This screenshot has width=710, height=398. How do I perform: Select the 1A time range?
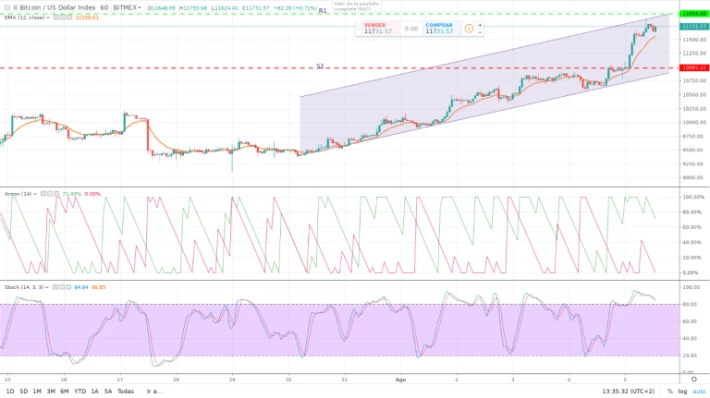click(x=95, y=391)
